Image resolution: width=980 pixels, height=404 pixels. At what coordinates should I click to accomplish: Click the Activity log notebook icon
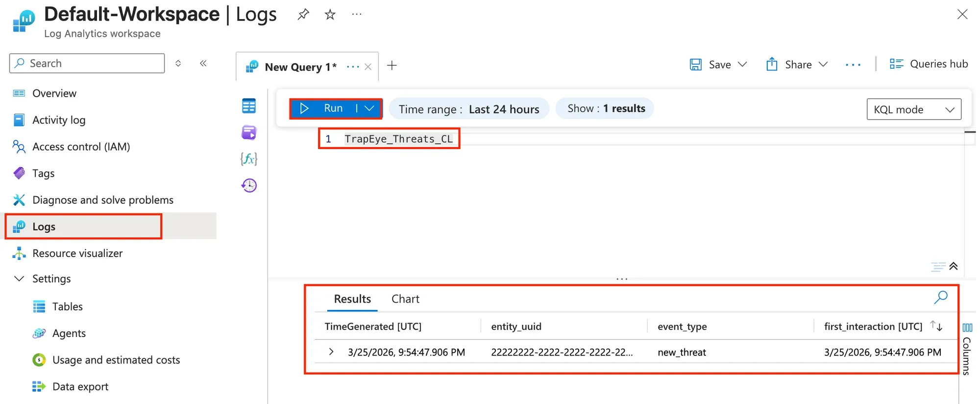coord(19,120)
